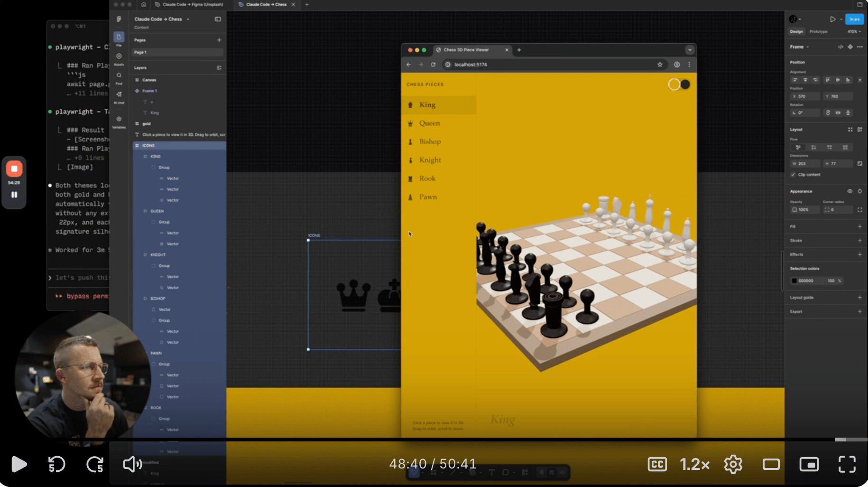Click the video volume speaker
The image size is (868, 487).
click(133, 464)
